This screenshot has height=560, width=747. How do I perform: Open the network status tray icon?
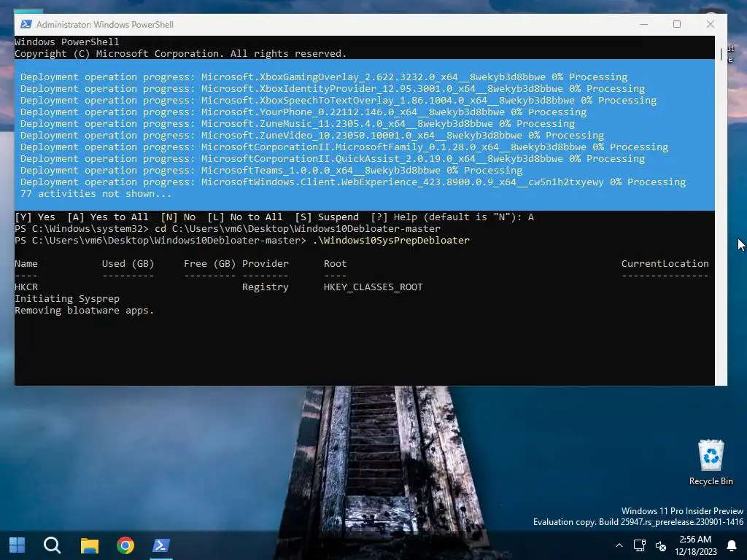[x=639, y=545]
